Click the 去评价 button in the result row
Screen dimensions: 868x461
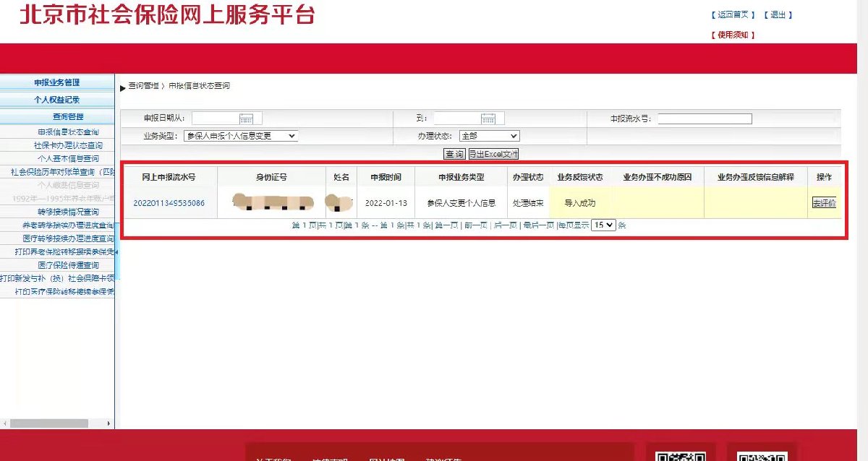pyautogui.click(x=824, y=203)
